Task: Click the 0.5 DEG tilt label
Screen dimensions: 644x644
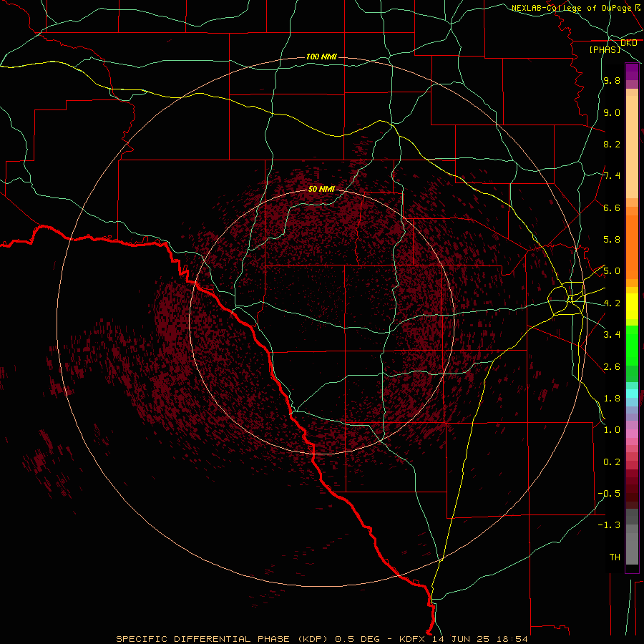Action: tap(358, 639)
